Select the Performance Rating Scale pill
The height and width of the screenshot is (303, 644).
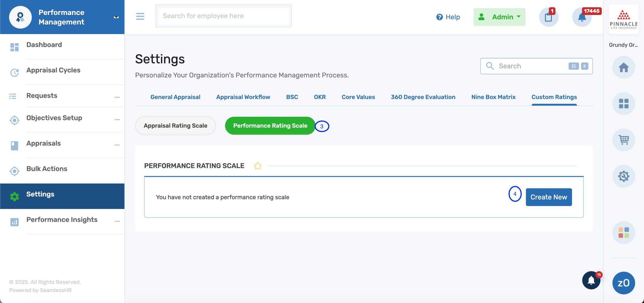click(270, 126)
